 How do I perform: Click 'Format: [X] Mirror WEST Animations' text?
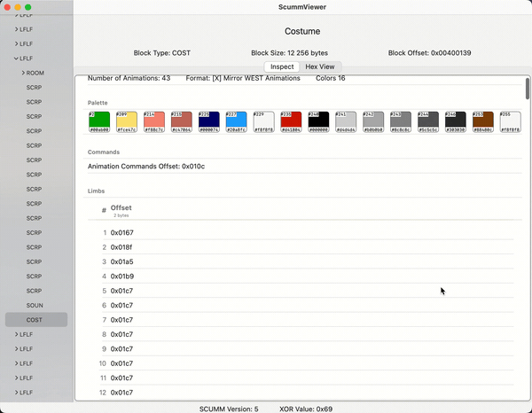[243, 78]
